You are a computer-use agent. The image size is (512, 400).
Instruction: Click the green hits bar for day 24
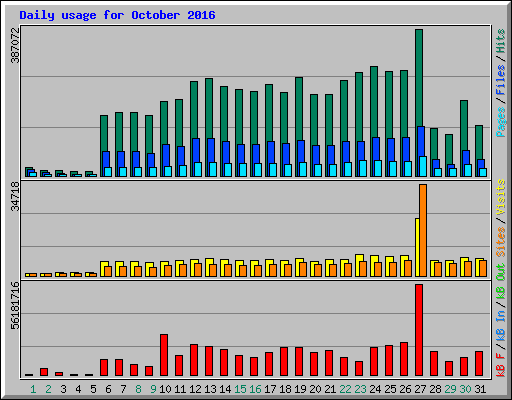[374, 102]
